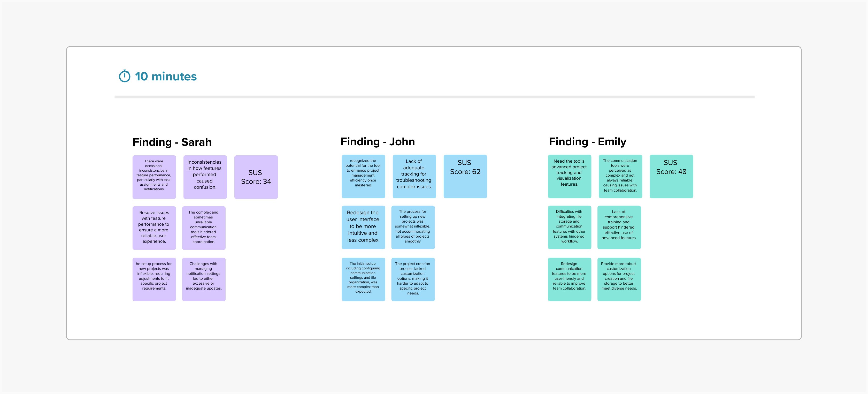Select the '10 minutes' heading text
868x394 pixels.
[165, 77]
